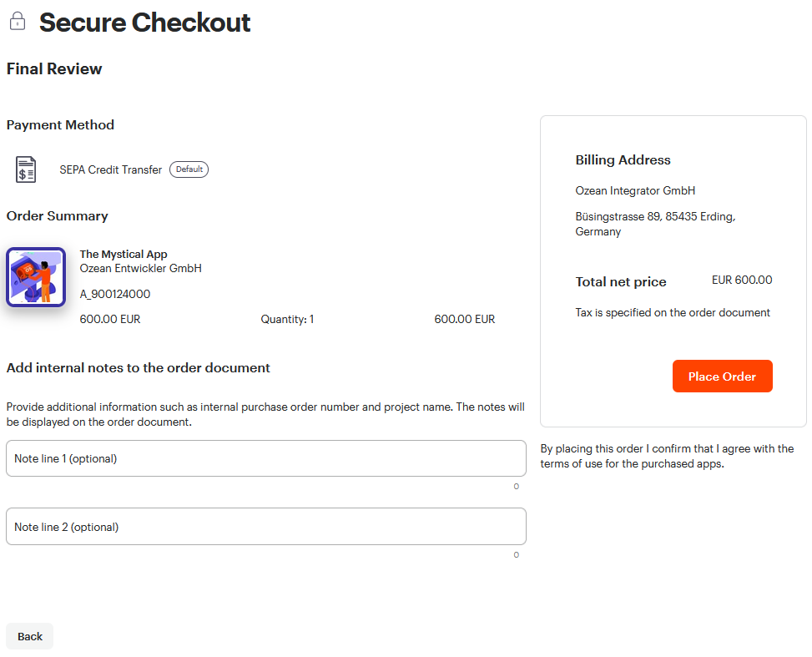Screen dimensions: 812x657
Task: Click the Default badge next to SEPA
Action: [x=189, y=169]
